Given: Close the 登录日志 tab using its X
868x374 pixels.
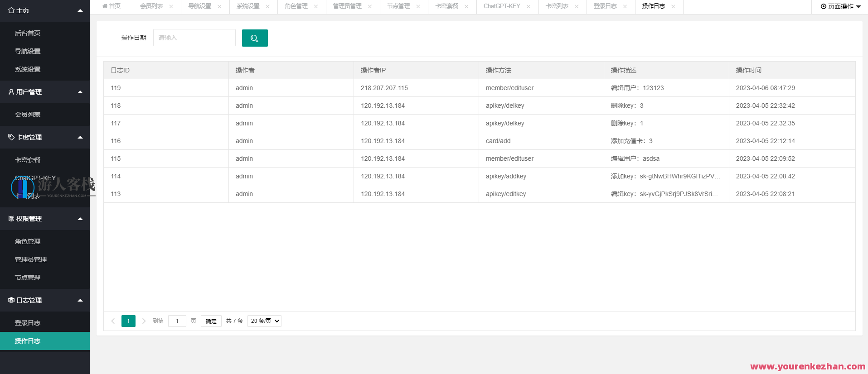Looking at the screenshot, I should point(625,6).
